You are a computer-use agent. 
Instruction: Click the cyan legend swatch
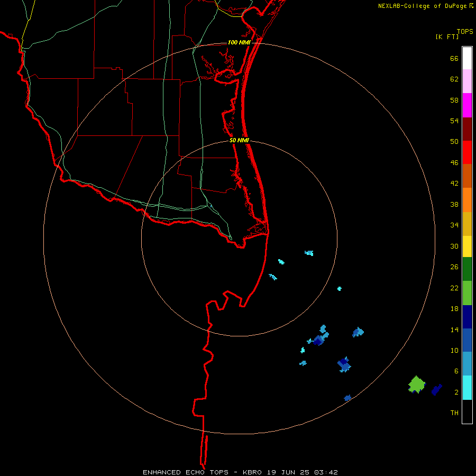(x=467, y=388)
